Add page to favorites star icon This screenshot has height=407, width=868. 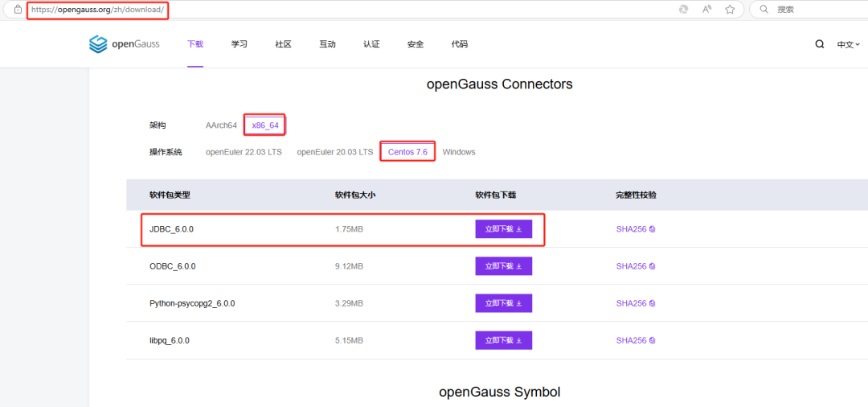(730, 10)
